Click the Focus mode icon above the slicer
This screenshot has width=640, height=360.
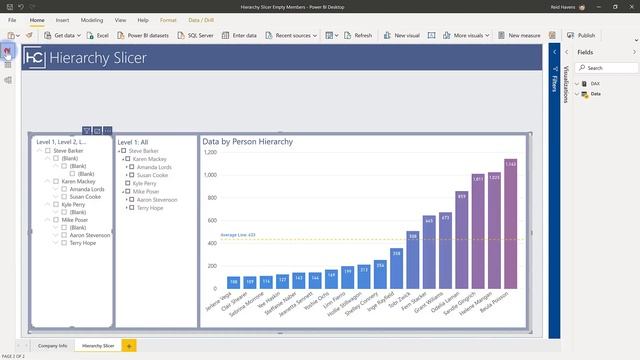[x=97, y=131]
